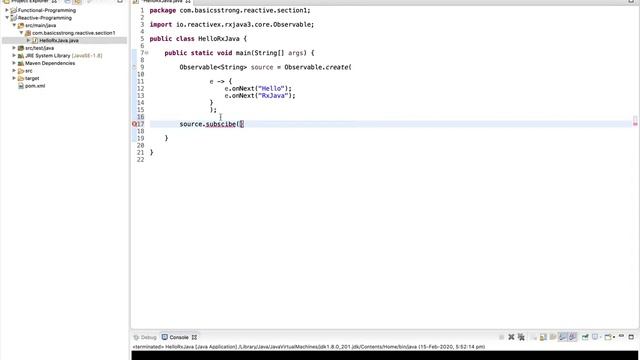640x360 pixels.
Task: Click the terminated HelloRxJava console status line
Action: (308, 347)
